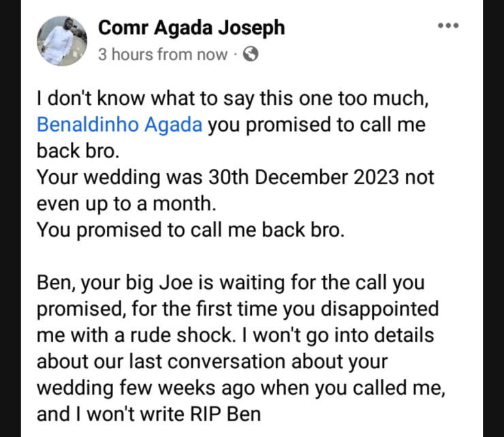Click the "3 hours from now" timestamp

[x=162, y=55]
